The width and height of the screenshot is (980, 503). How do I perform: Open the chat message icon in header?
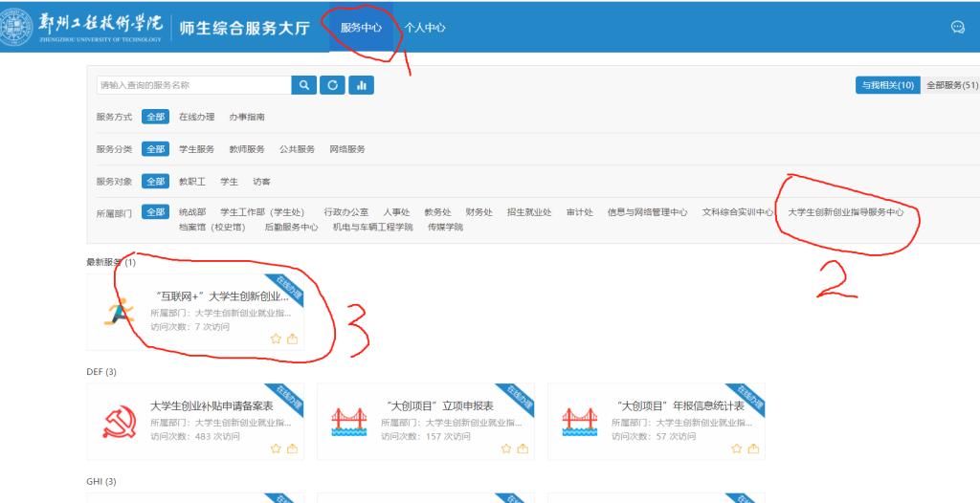tap(957, 27)
